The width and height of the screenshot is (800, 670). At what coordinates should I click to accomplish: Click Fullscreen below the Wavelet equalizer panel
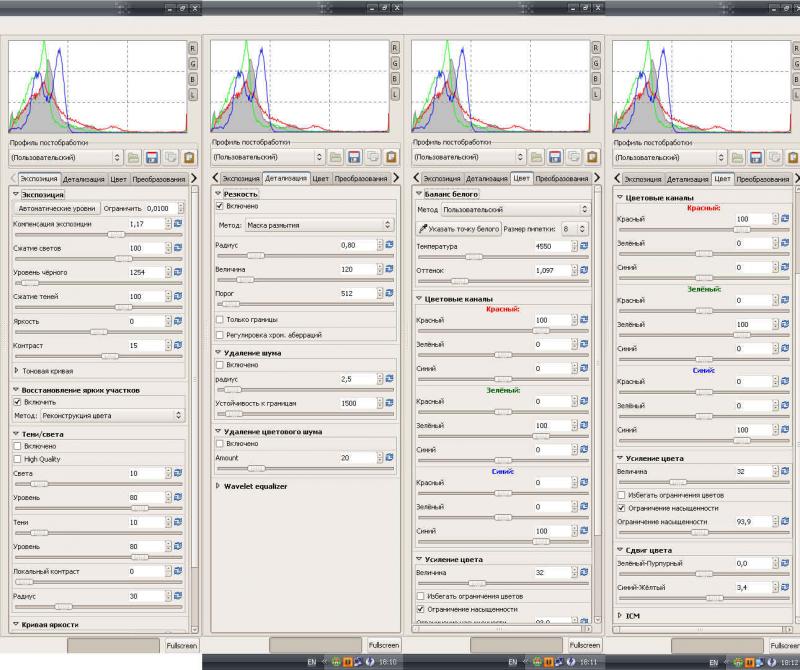point(384,645)
